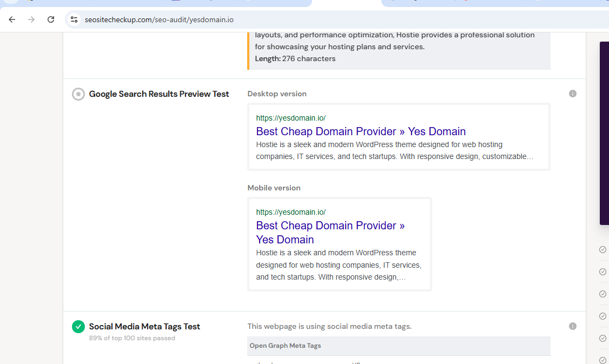Reload the current page
This screenshot has height=364, width=609.
tap(51, 19)
